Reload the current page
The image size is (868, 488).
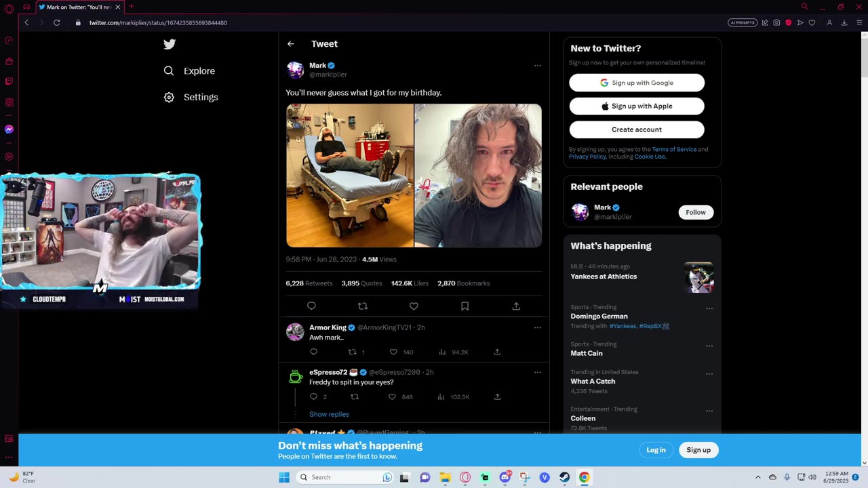coord(56,22)
